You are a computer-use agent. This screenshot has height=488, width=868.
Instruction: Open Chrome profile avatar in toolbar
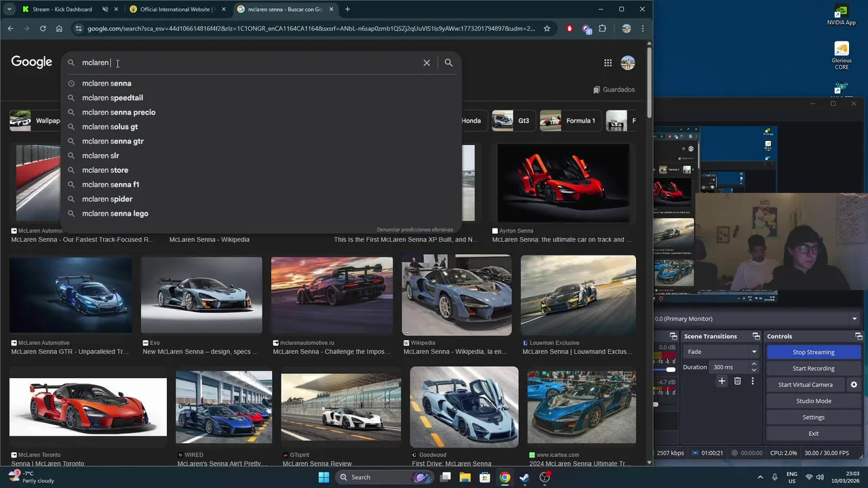pos(626,28)
